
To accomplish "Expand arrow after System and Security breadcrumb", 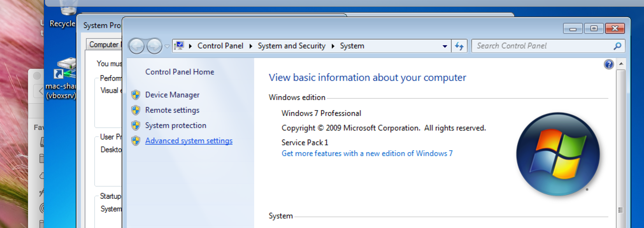I will (x=333, y=46).
